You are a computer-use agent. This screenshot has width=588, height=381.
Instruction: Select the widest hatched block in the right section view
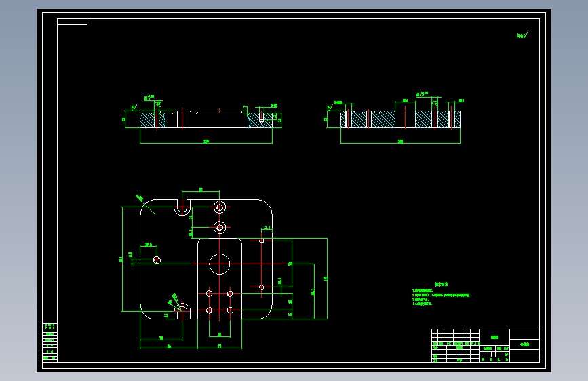pyautogui.click(x=383, y=119)
